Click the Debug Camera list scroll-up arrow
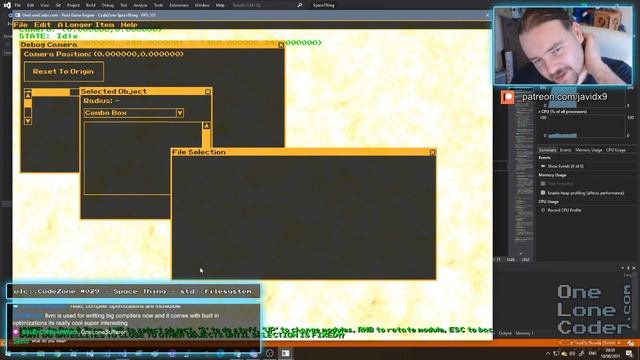This screenshot has height=360, width=640. point(28,96)
